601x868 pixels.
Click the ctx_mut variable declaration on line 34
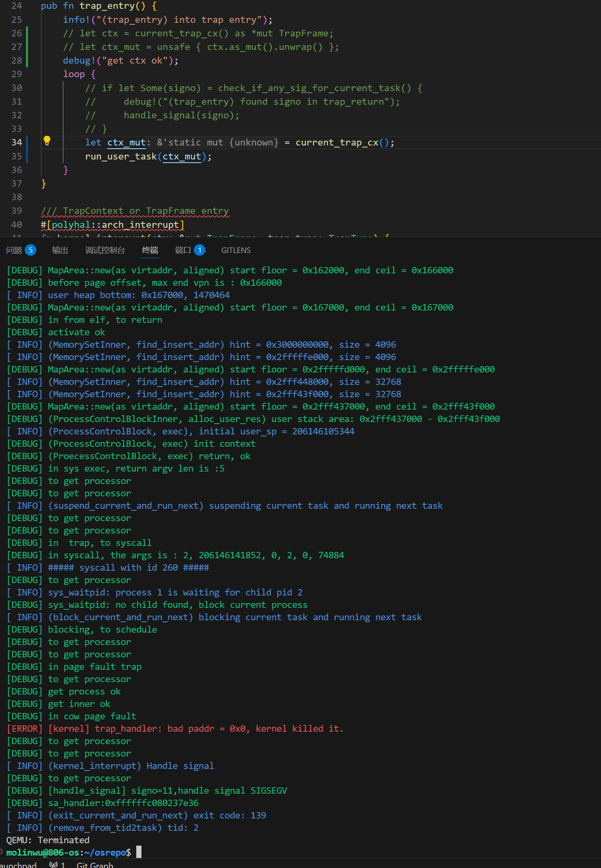coord(126,143)
